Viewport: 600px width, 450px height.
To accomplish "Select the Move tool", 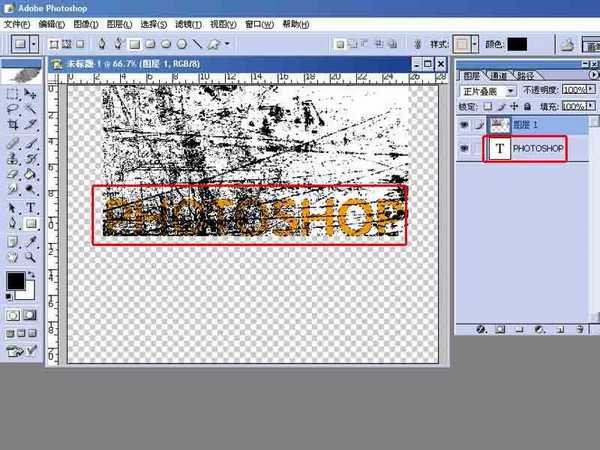I will 31,93.
